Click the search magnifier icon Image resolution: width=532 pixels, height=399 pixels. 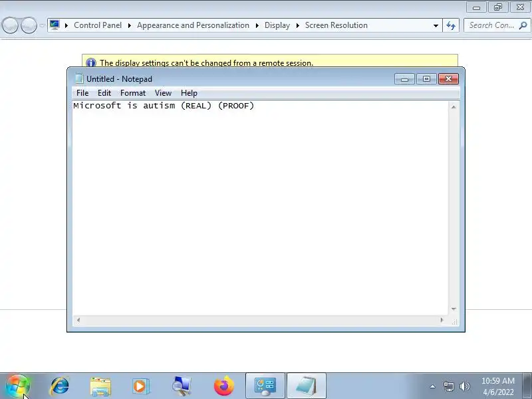coord(523,25)
